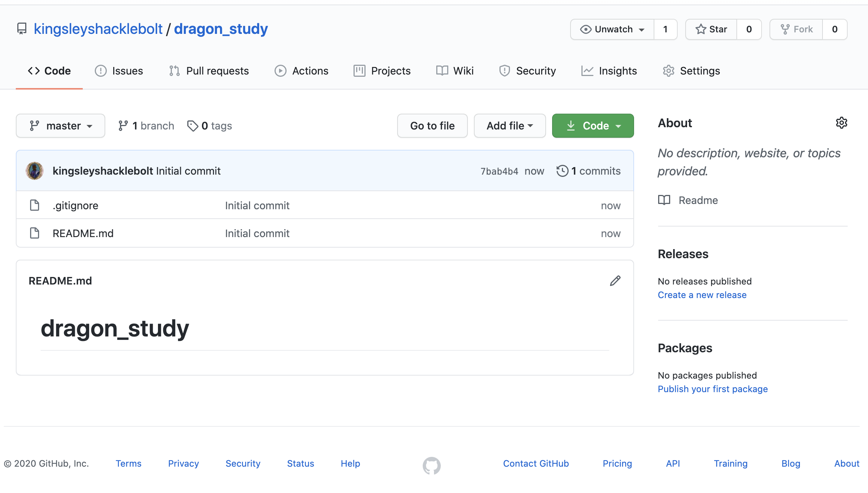Screen dimensions: 868x493
Task: Expand the Add file dropdown
Action: point(510,126)
